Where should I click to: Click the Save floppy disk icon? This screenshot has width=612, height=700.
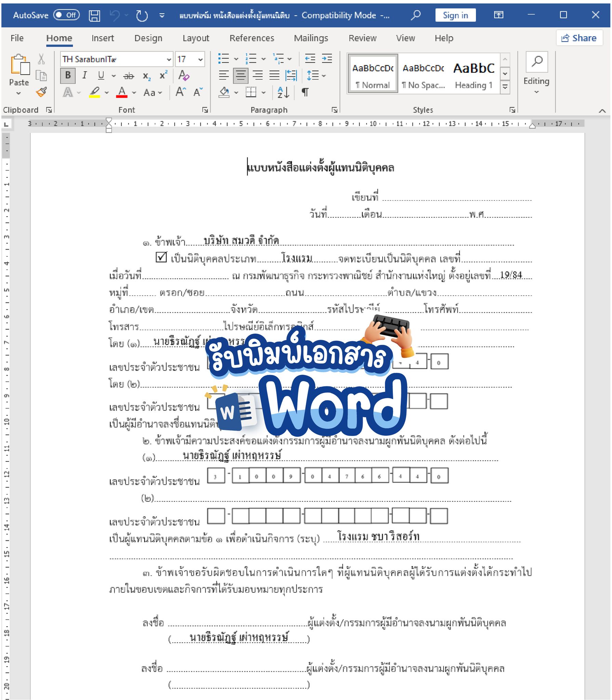(94, 15)
